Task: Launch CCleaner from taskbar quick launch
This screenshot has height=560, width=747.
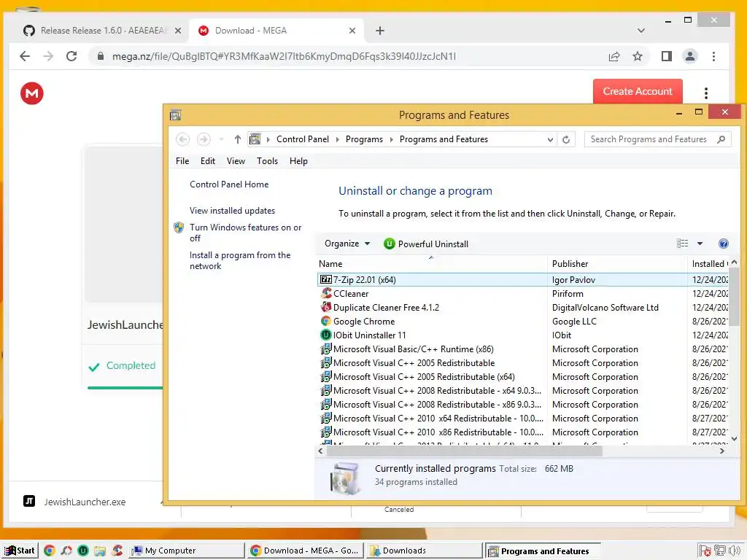Action: (x=117, y=551)
